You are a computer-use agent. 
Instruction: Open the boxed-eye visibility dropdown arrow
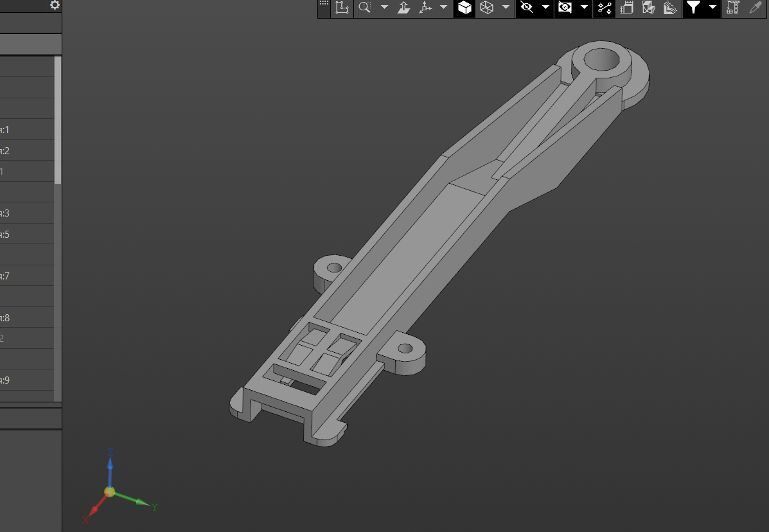point(584,7)
